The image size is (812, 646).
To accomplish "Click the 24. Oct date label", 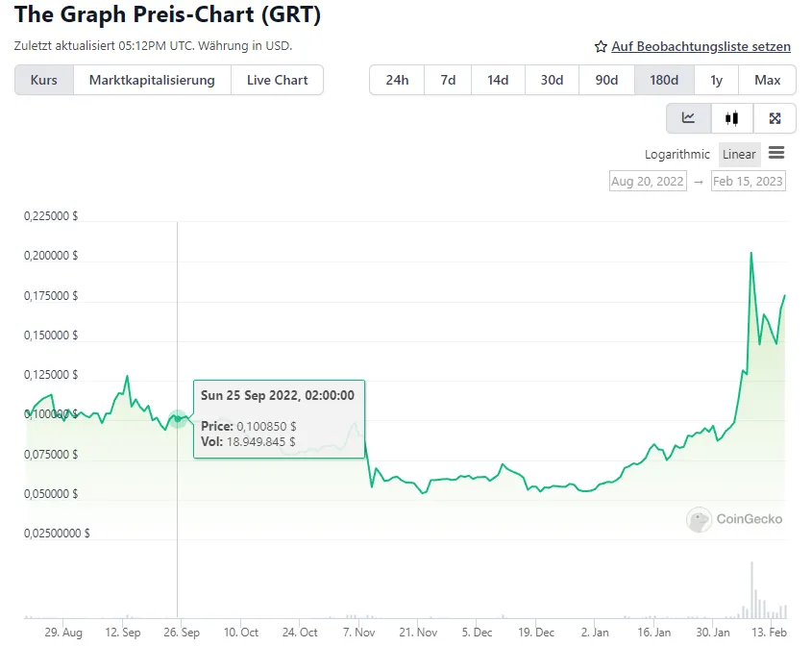I will [x=300, y=633].
